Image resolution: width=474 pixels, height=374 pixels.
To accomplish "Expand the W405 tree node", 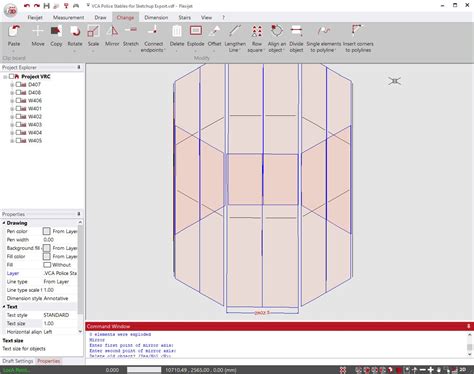I will (x=12, y=141).
